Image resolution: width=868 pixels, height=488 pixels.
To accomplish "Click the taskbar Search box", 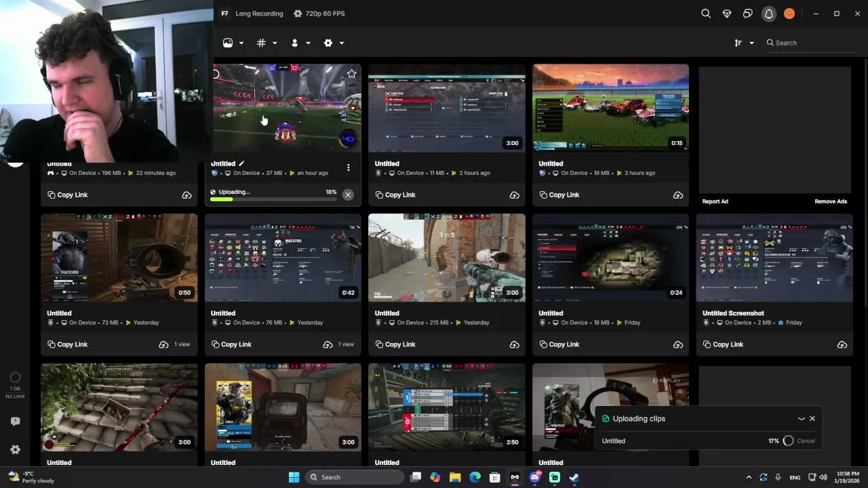I will coord(353,477).
